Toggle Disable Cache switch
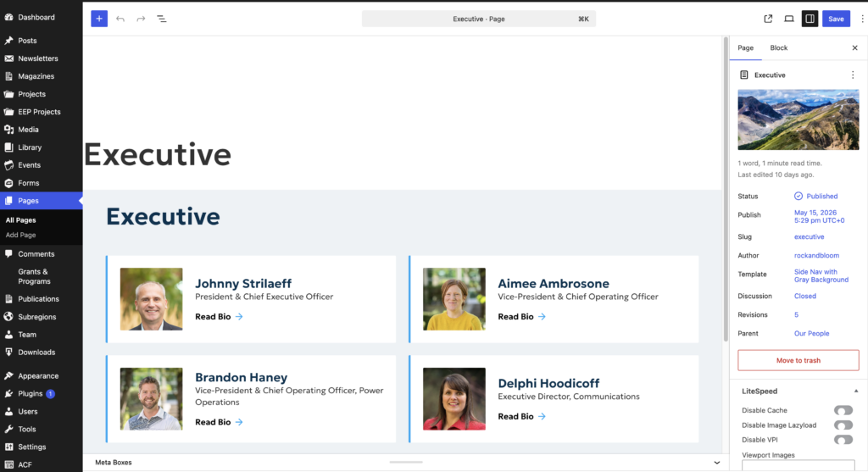Viewport: 868px width, 472px height. click(x=843, y=410)
